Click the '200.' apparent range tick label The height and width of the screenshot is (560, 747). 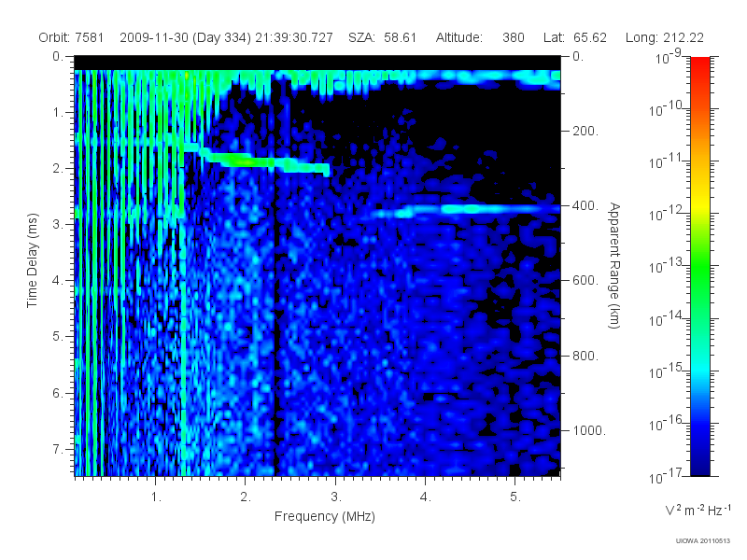point(585,131)
